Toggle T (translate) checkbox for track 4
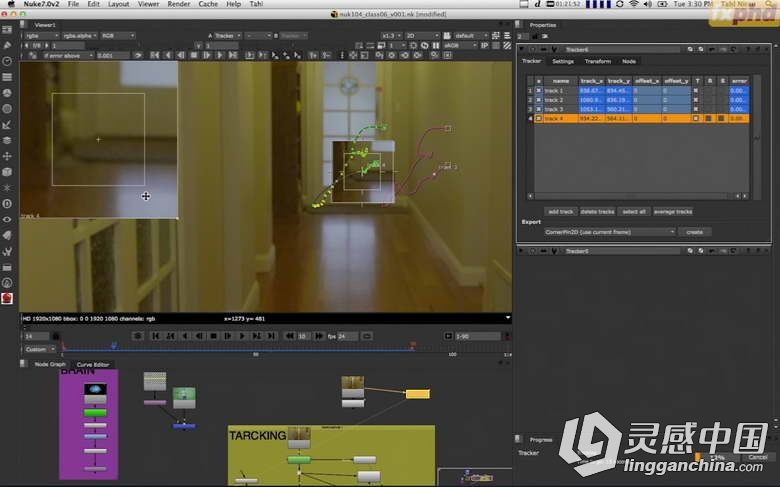 [x=696, y=118]
